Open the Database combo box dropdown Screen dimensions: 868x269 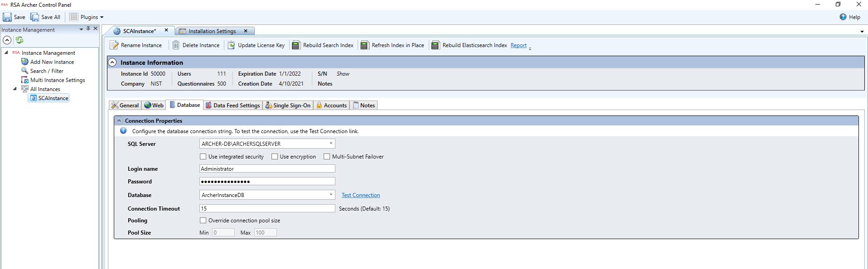click(x=331, y=195)
